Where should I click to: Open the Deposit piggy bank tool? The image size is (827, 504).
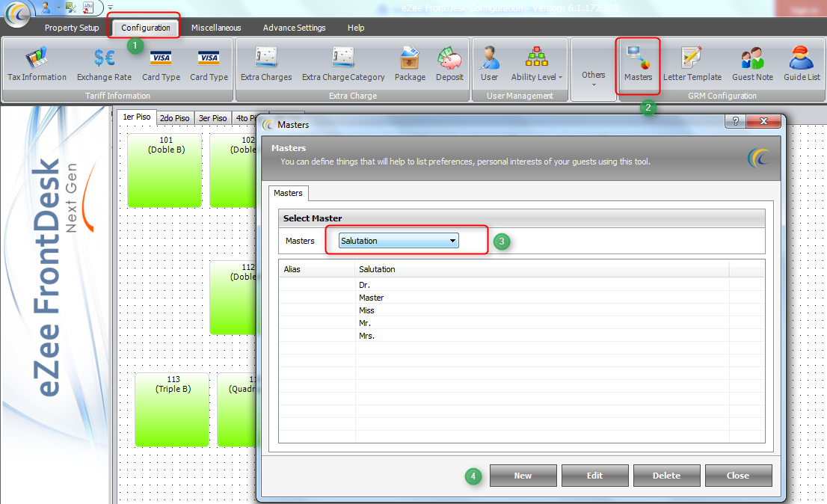[x=449, y=64]
